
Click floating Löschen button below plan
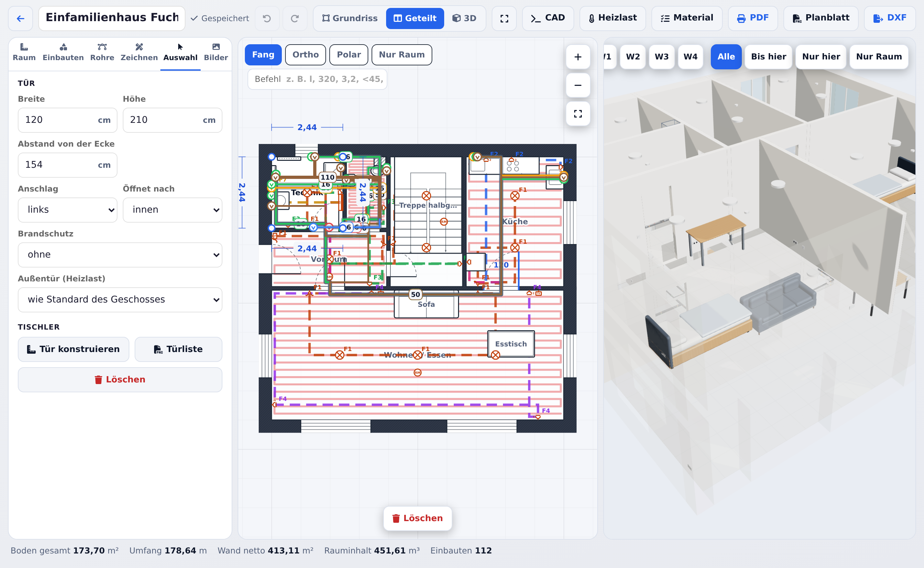(x=417, y=518)
